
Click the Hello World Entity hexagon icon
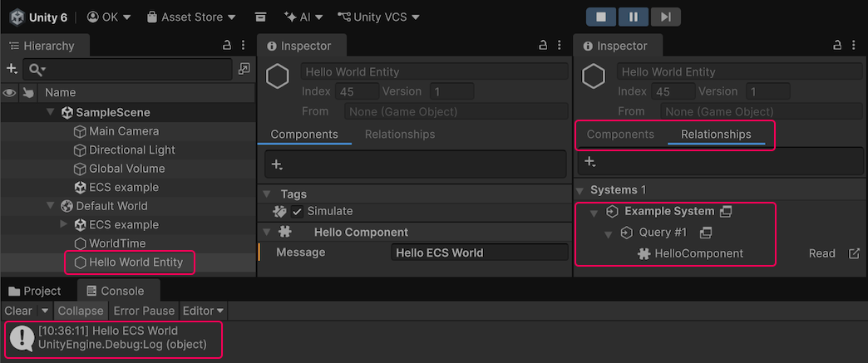(x=81, y=262)
